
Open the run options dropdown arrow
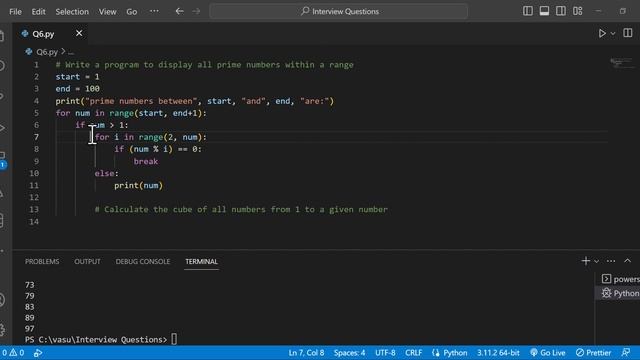pos(613,33)
